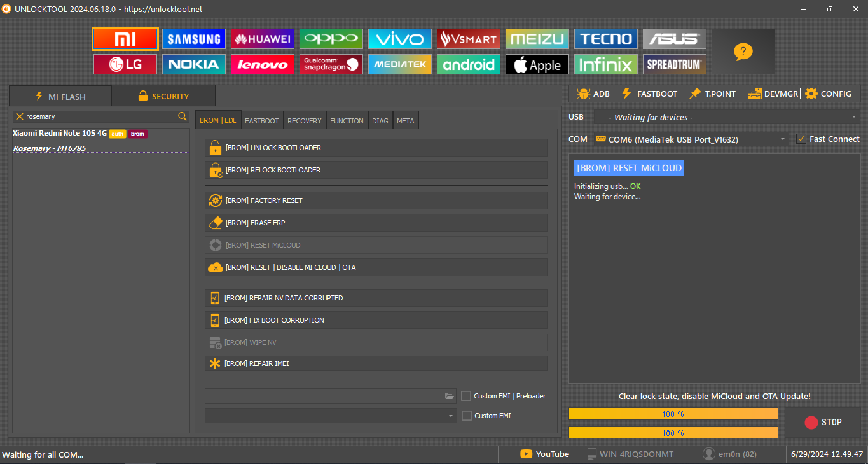Select the Tecno brand icon

[x=606, y=39]
